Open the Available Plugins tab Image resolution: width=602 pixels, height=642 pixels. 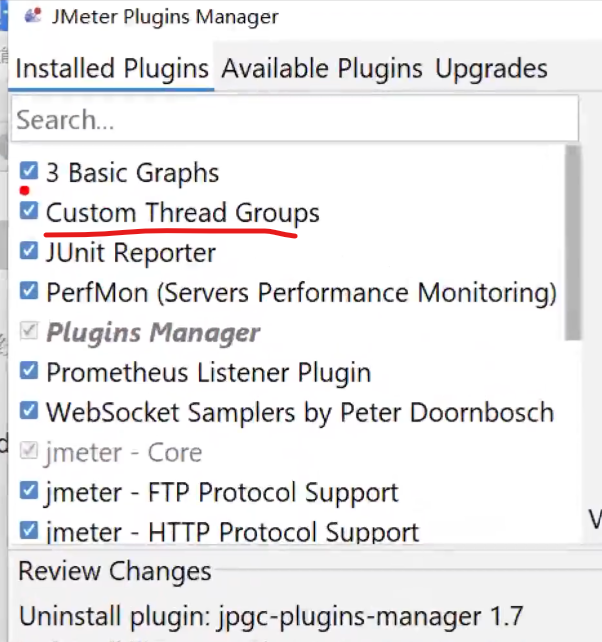click(322, 68)
